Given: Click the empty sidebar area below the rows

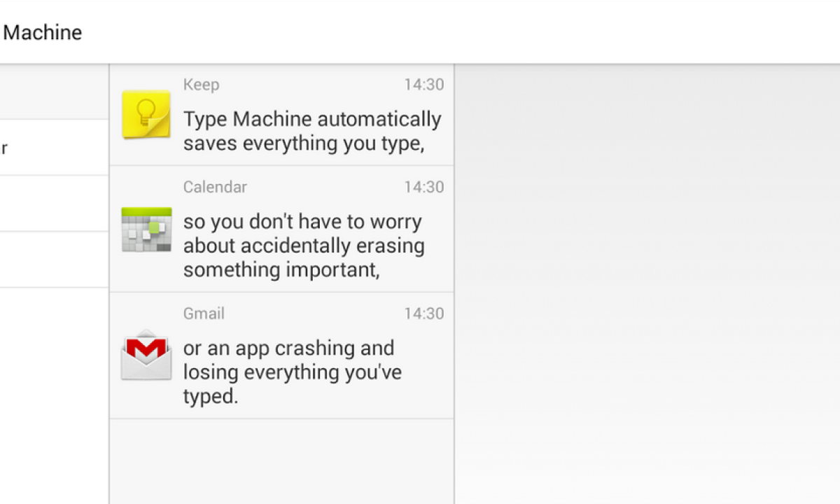Looking at the screenshot, I should (52, 399).
